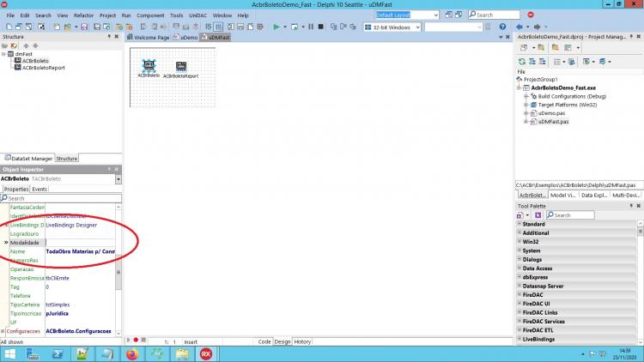
Task: Click the Pause program toolbar icon
Action: point(311,27)
